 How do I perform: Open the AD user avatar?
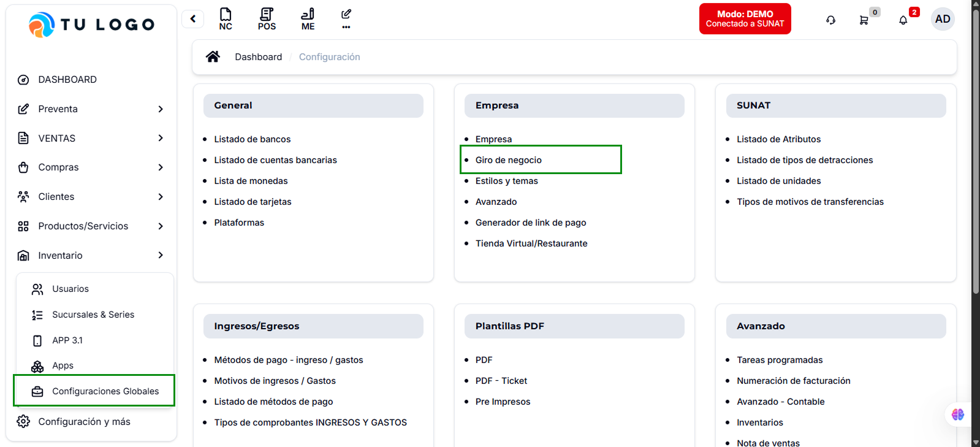pos(942,19)
